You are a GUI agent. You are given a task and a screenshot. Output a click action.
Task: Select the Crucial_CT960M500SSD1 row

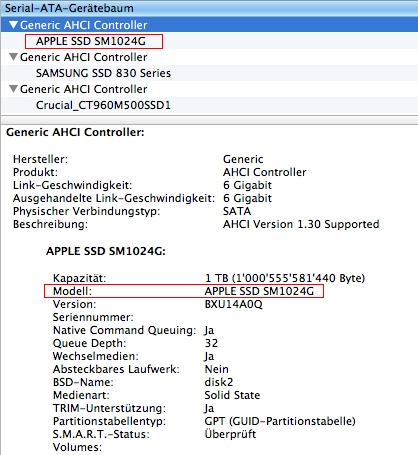pos(209,105)
